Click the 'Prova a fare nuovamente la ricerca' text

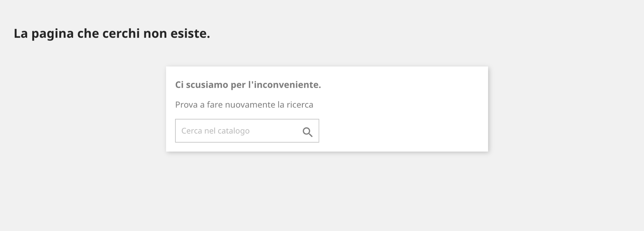(x=244, y=105)
